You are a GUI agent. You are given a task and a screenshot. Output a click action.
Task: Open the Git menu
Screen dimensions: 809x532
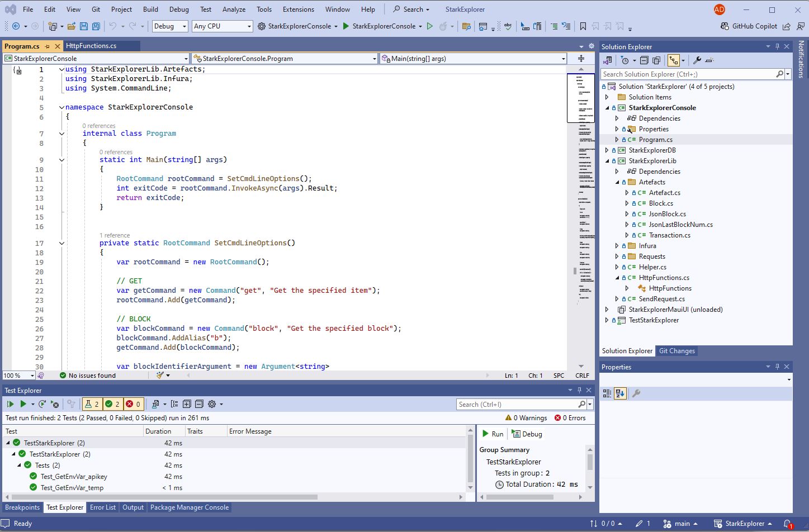coord(96,9)
